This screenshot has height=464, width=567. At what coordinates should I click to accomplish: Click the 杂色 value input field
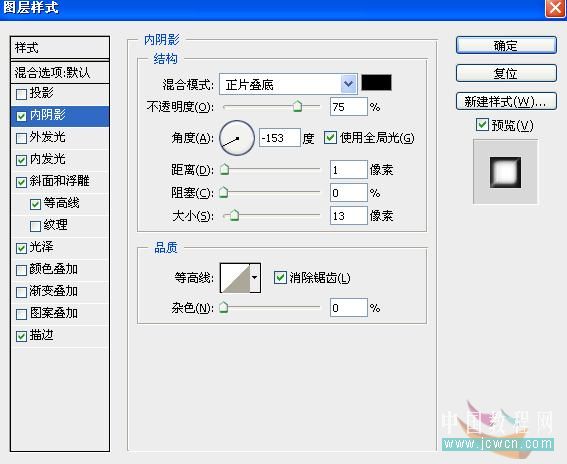[x=349, y=308]
